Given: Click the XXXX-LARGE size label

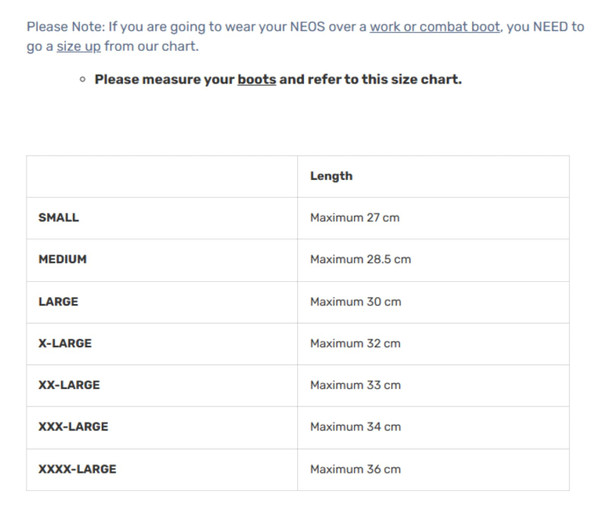Looking at the screenshot, I should click(77, 469).
